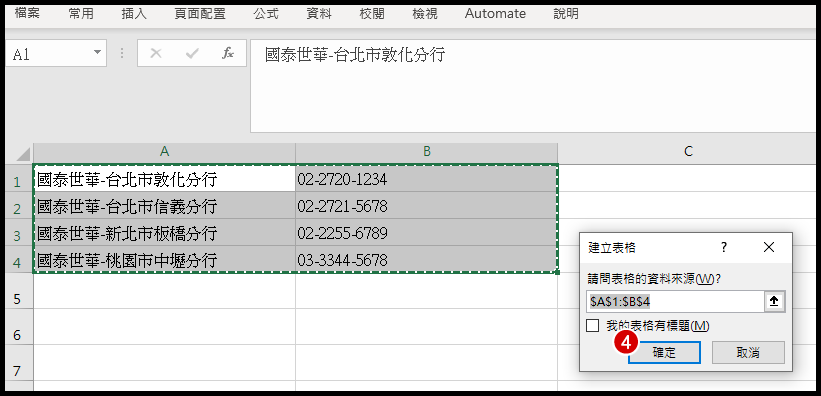Select column C header
821x396 pixels.
coord(689,152)
